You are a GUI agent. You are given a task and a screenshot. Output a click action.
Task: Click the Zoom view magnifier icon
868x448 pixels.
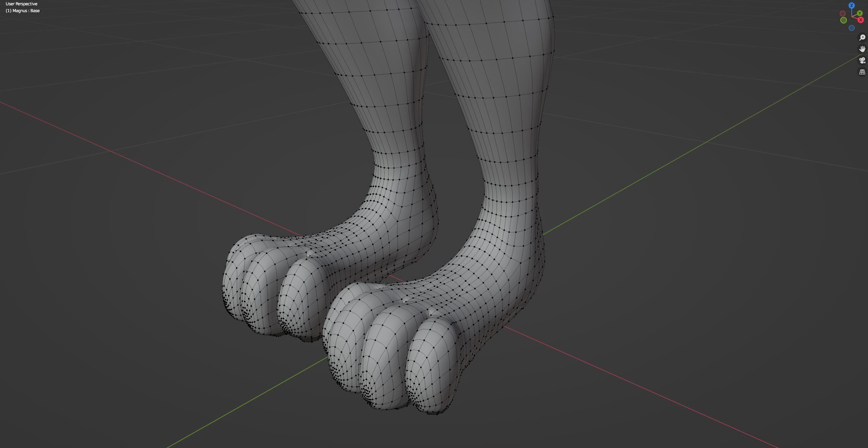(x=862, y=37)
